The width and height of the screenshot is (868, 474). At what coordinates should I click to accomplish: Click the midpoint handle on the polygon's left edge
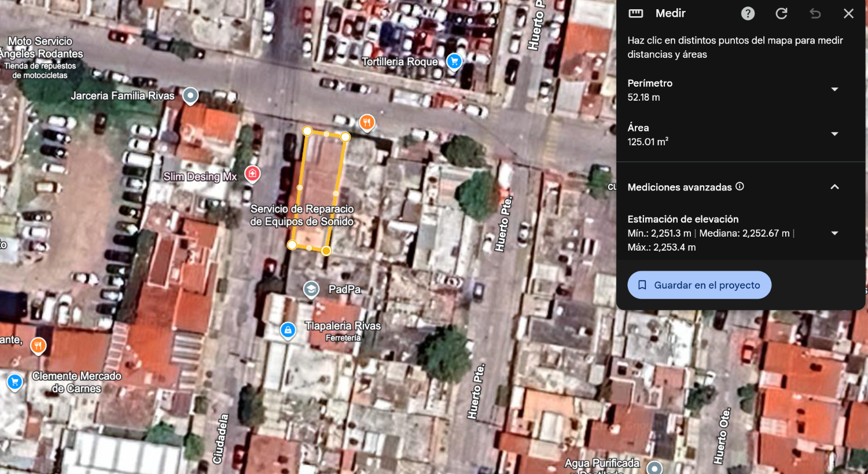[300, 188]
